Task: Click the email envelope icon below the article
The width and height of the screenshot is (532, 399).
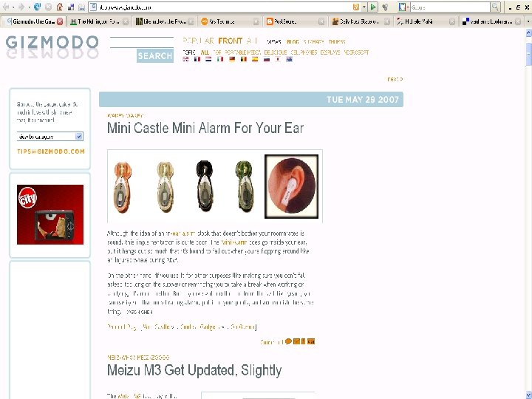Action: 296,341
